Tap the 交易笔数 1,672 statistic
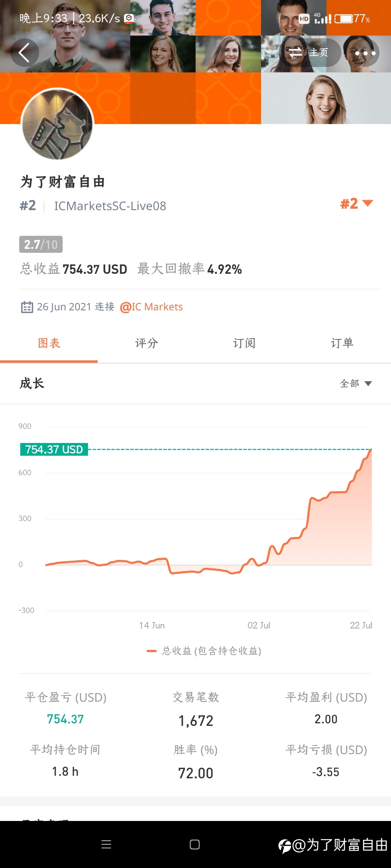The height and width of the screenshot is (868, 391). click(195, 709)
